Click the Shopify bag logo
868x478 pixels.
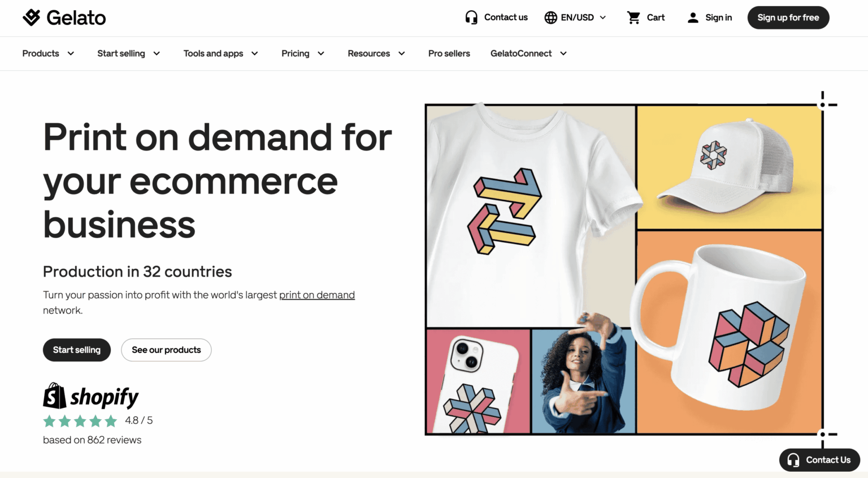[x=55, y=396]
